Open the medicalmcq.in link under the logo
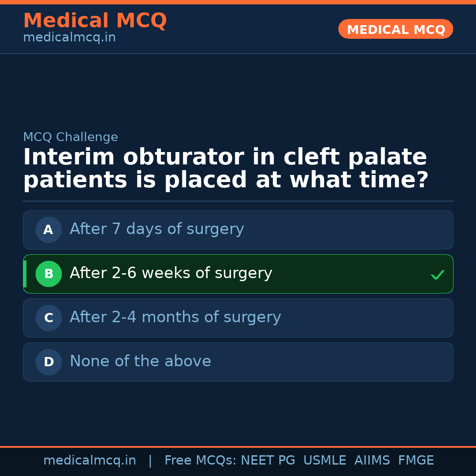Viewport: 476px width, 476px height. point(69,38)
